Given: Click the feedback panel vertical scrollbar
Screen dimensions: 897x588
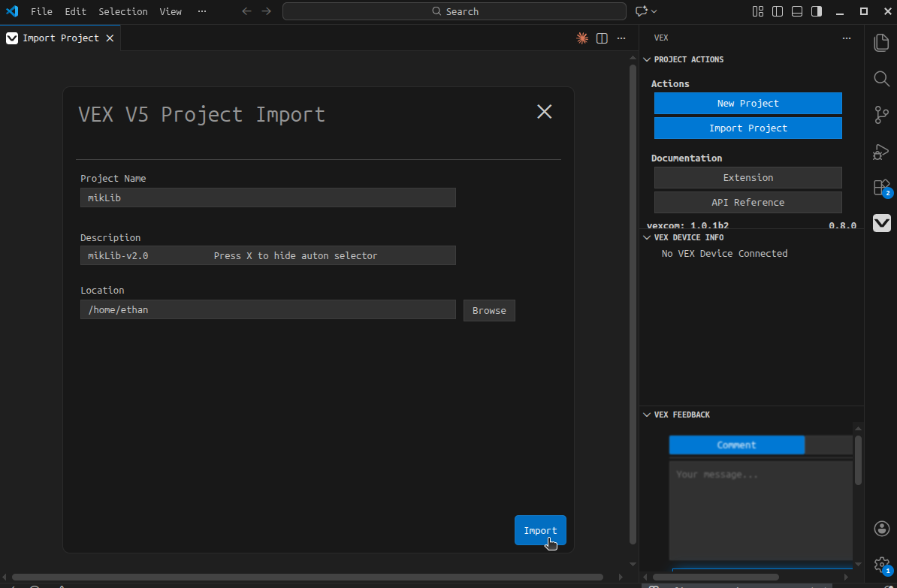Looking at the screenshot, I should [857, 460].
